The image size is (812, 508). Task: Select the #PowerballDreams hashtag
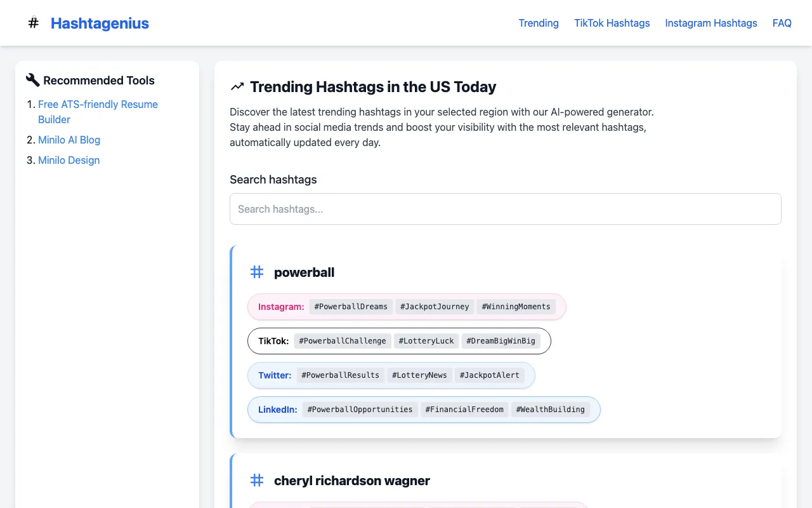[x=351, y=307]
